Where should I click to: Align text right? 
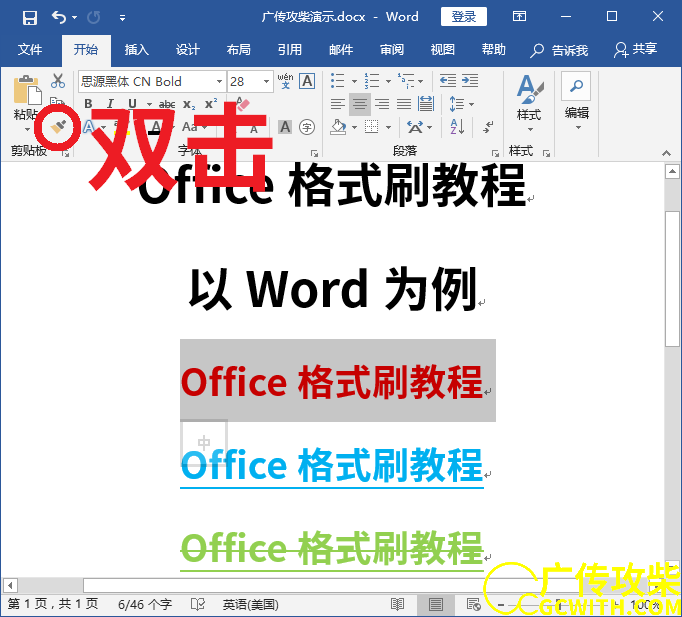click(382, 104)
